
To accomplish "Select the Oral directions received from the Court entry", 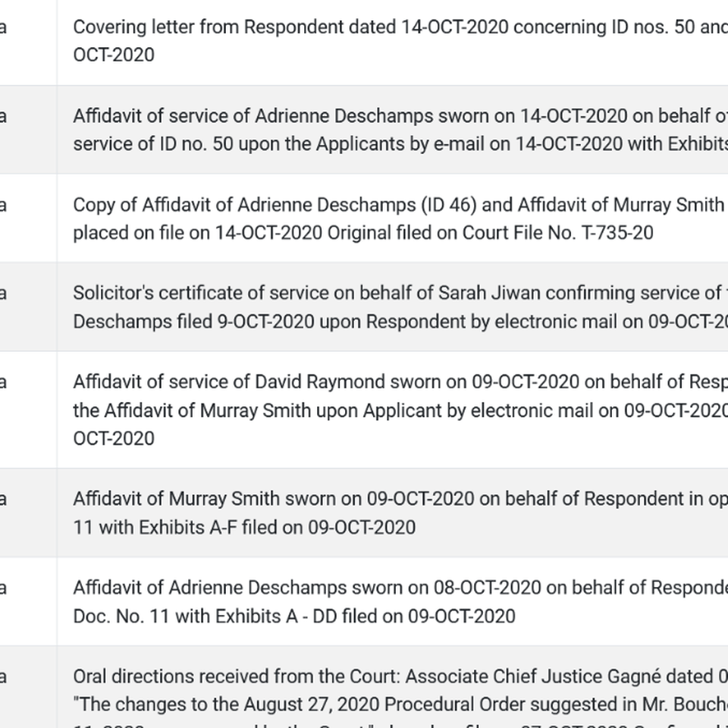I will [x=400, y=696].
